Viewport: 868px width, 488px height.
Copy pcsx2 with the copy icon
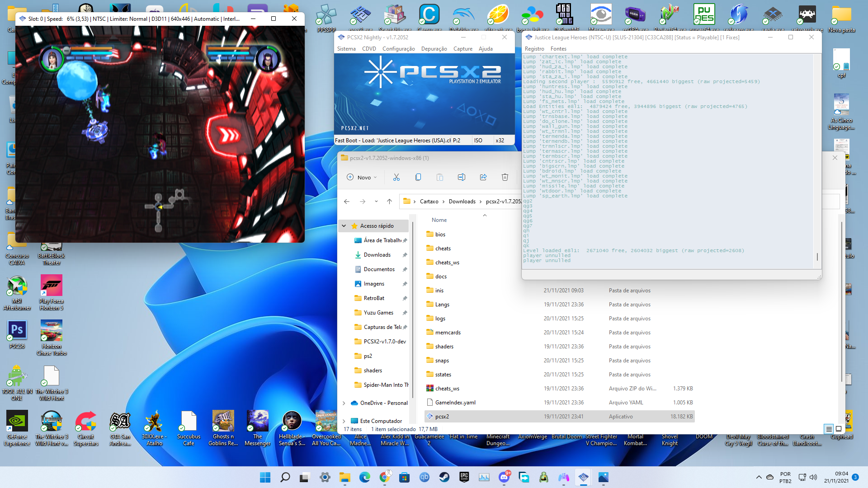[418, 177]
